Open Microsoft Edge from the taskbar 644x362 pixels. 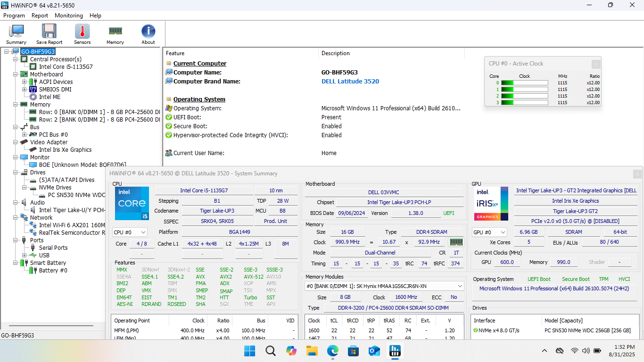333,351
